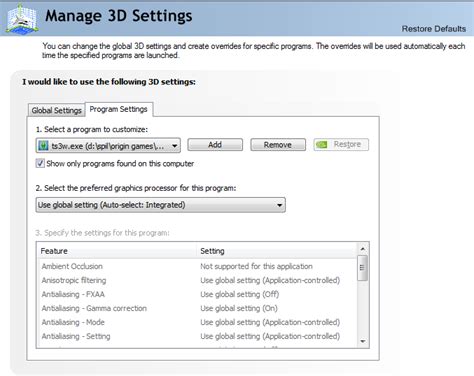Select the Anisotropic filtering setting value
Viewport: 474px width, 376px height.
pos(270,280)
